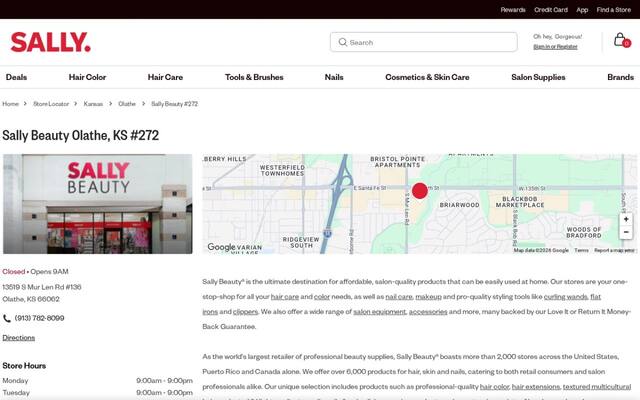640x400 pixels.
Task: Click the map Terms link
Action: pos(581,250)
